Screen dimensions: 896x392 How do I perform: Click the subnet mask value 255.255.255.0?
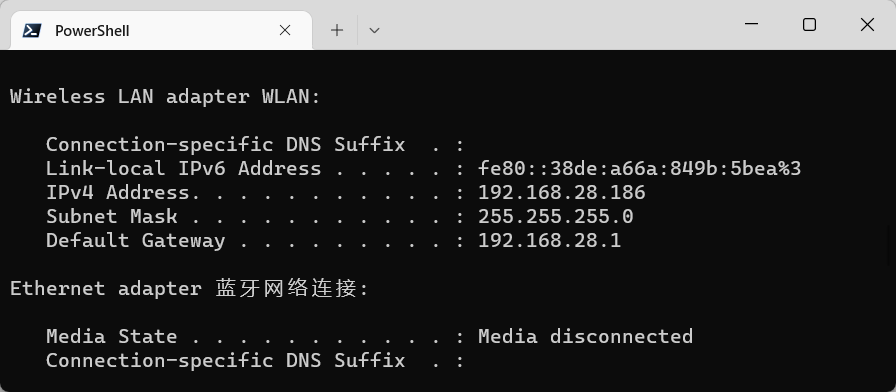pyautogui.click(x=555, y=217)
